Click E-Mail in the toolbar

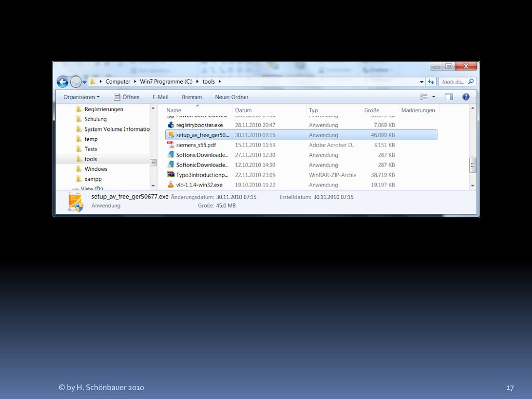(x=161, y=97)
